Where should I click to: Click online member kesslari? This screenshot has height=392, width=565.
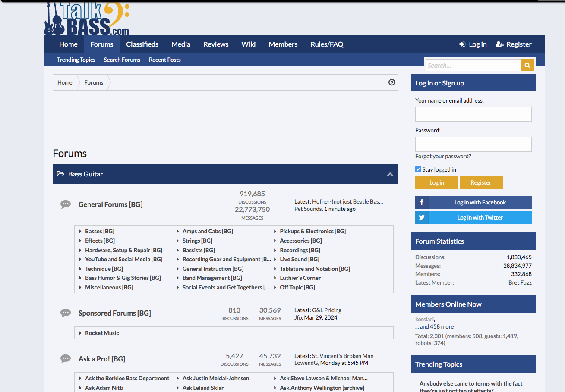point(424,319)
